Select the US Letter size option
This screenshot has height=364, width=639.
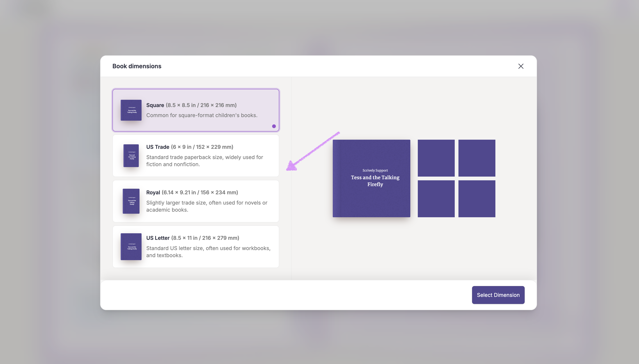[x=196, y=247]
